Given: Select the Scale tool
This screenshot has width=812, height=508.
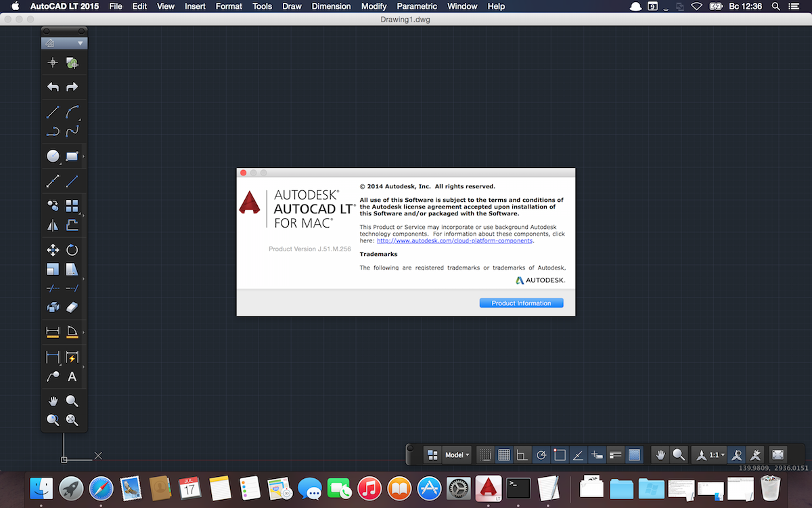Looking at the screenshot, I should pyautogui.click(x=53, y=270).
